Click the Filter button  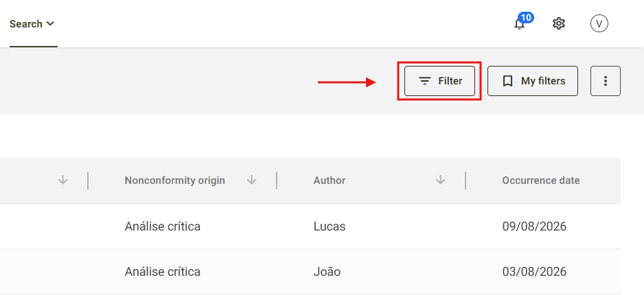pos(439,81)
